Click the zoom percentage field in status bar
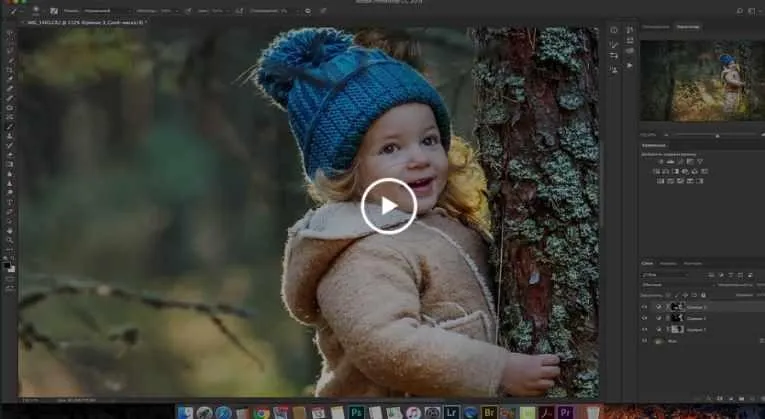This screenshot has height=419, width=765. [32, 400]
